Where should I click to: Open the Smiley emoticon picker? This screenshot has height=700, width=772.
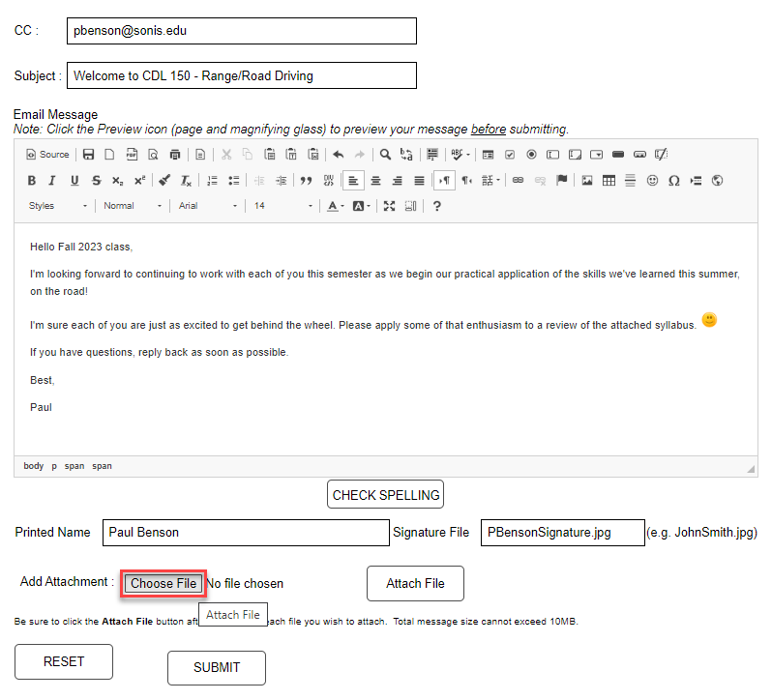coord(652,181)
